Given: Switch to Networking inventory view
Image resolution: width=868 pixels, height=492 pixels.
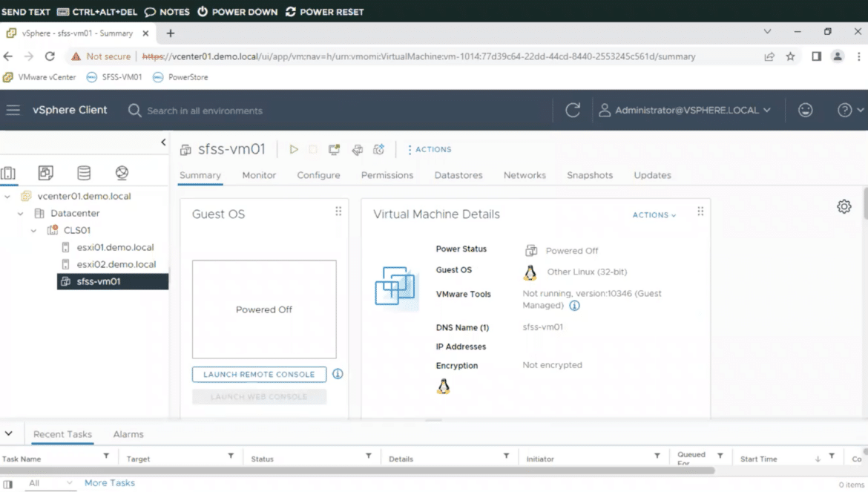Looking at the screenshot, I should coord(122,173).
